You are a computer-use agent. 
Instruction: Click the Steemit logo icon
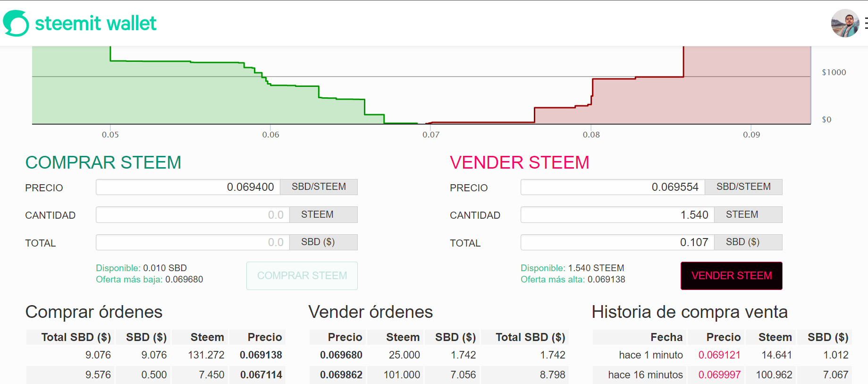pyautogui.click(x=16, y=23)
